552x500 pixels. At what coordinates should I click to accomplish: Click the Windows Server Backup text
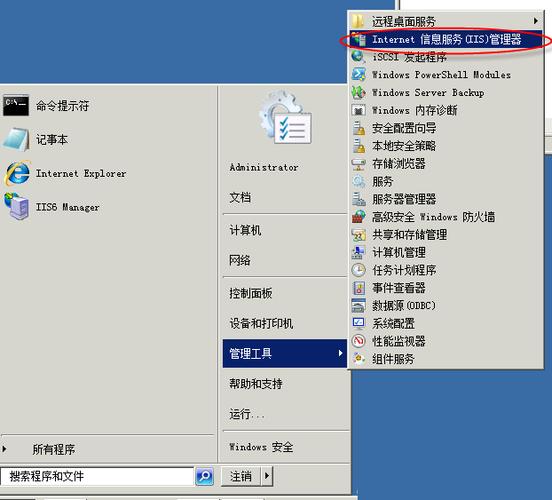[428, 93]
